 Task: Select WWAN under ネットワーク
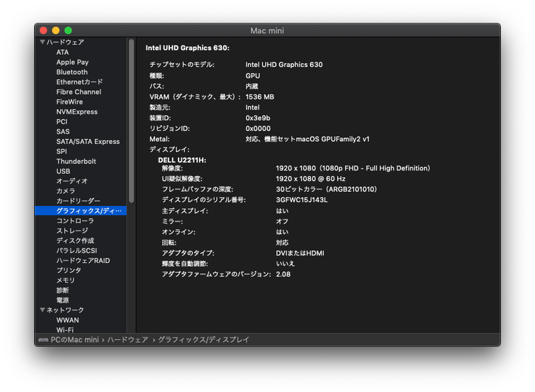[x=68, y=320]
